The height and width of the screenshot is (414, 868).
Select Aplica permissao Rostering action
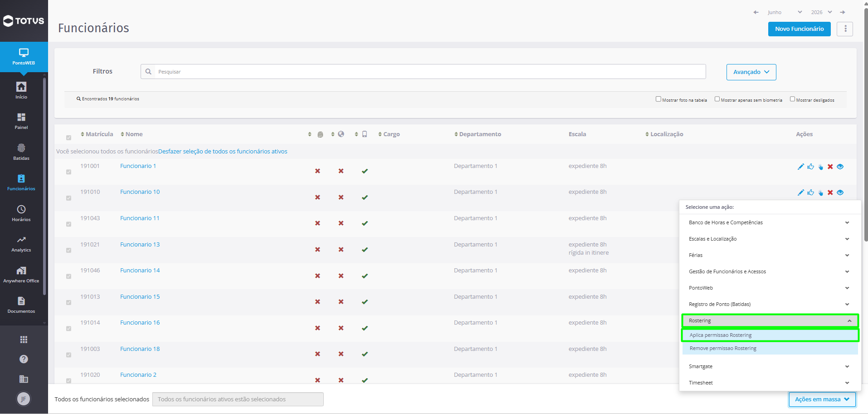pyautogui.click(x=770, y=335)
